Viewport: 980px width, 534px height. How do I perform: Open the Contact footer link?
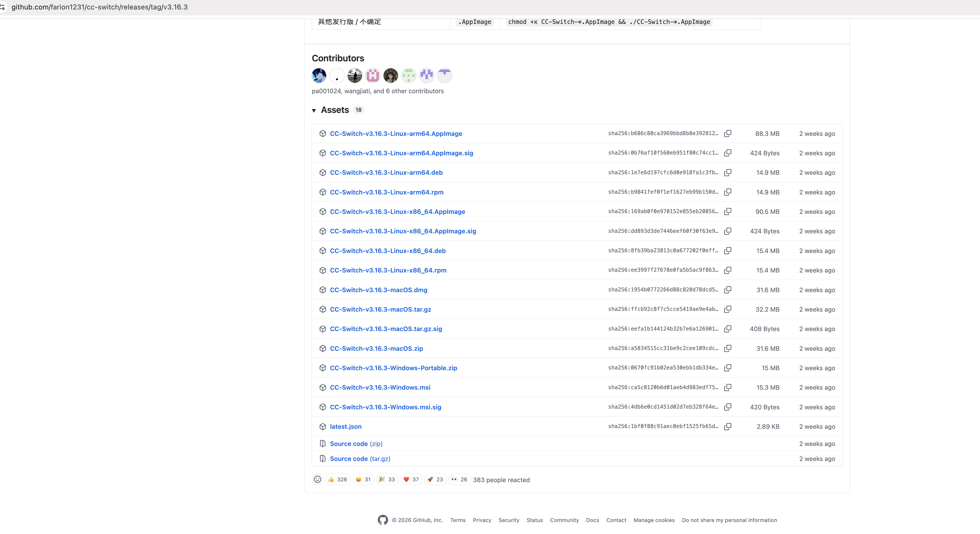click(x=616, y=520)
